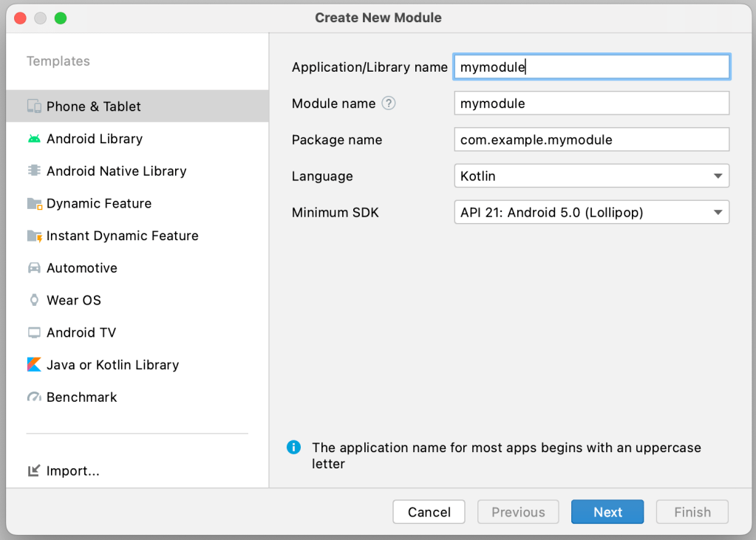Open Module name help question mark
This screenshot has width=756, height=540.
point(389,103)
